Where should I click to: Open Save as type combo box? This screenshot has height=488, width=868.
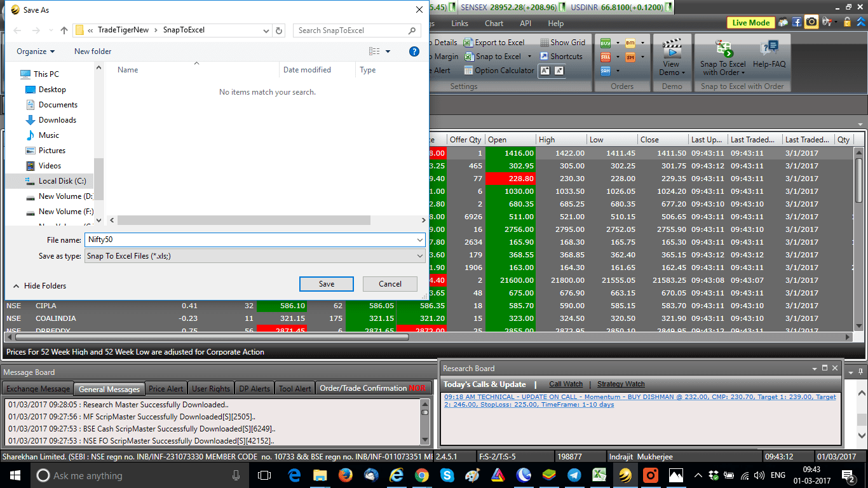point(255,256)
